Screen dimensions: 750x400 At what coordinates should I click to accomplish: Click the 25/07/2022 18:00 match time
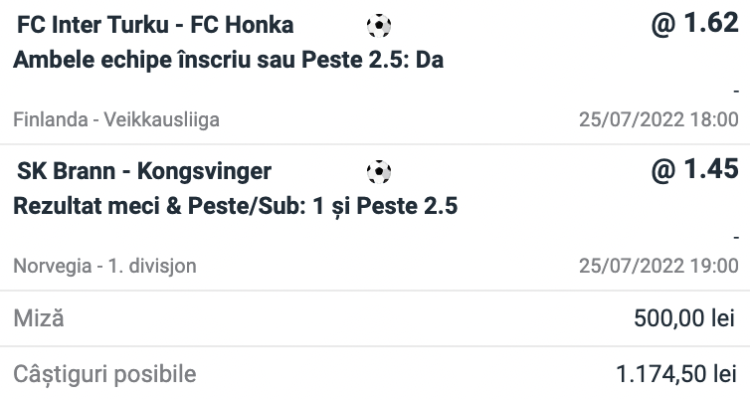(x=658, y=120)
